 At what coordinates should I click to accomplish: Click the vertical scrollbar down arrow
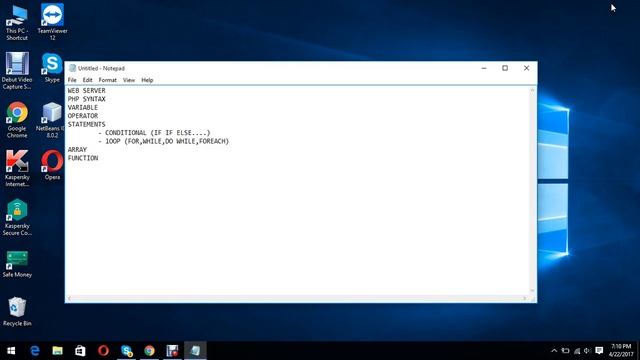tap(532, 291)
